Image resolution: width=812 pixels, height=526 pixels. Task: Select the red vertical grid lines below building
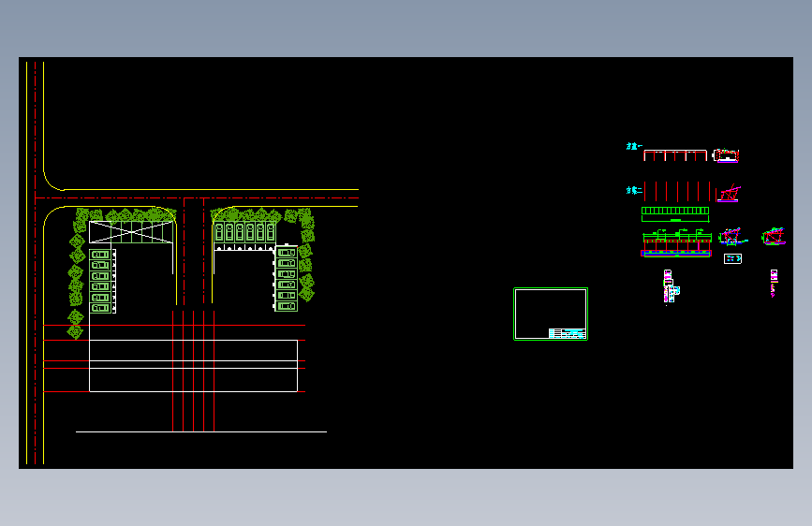193,371
